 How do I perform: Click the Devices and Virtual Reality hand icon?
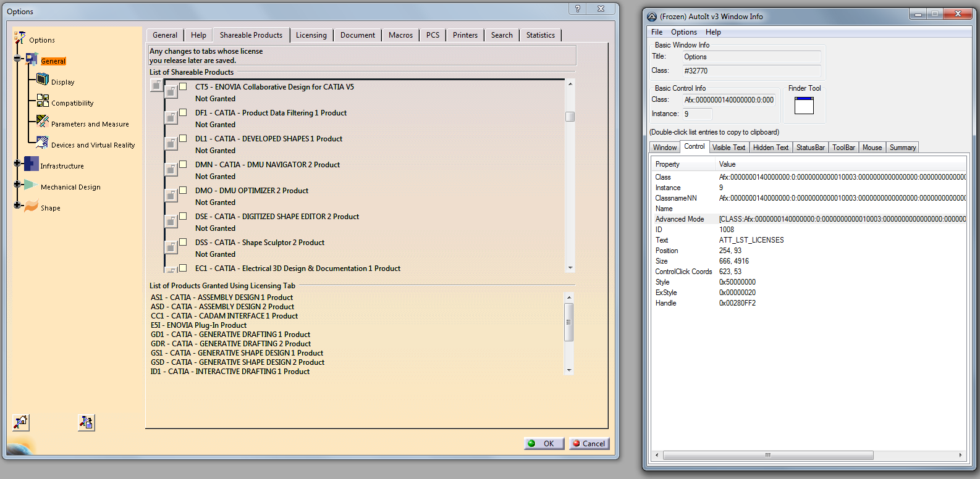point(43,143)
